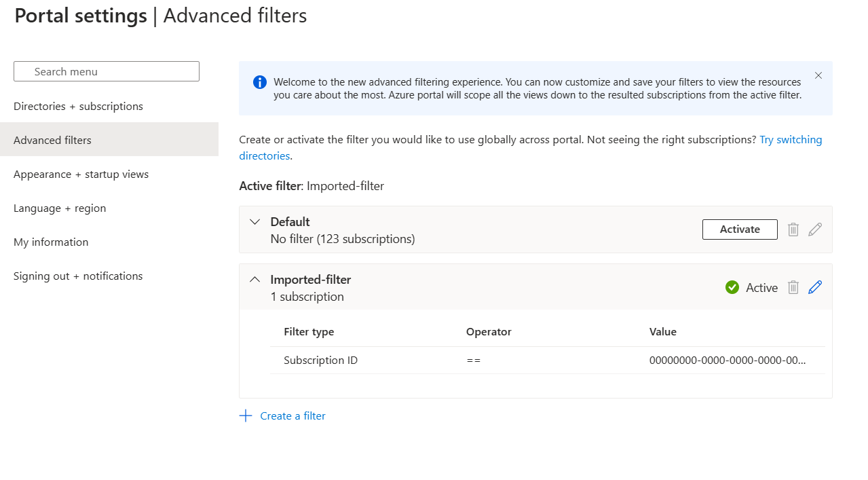The image size is (868, 480).
Task: Click the green Active checkmark icon
Action: [x=732, y=287]
